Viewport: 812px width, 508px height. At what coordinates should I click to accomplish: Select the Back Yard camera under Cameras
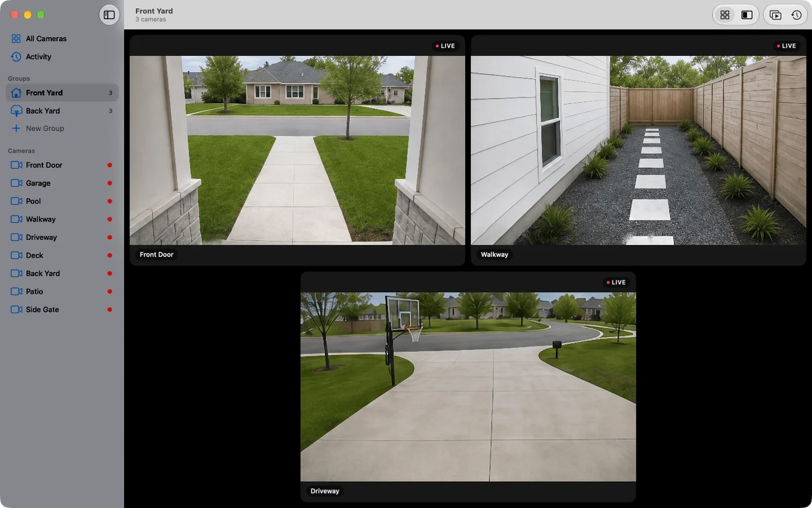tap(62, 273)
